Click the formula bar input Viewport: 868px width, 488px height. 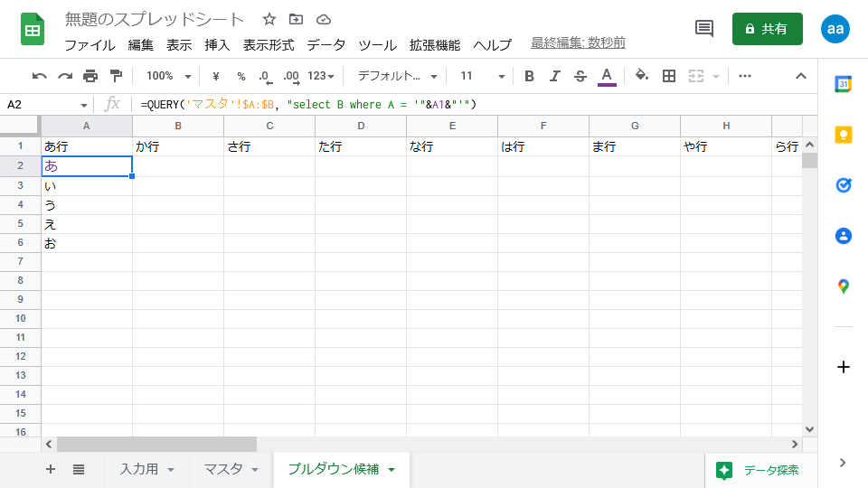(x=476, y=105)
